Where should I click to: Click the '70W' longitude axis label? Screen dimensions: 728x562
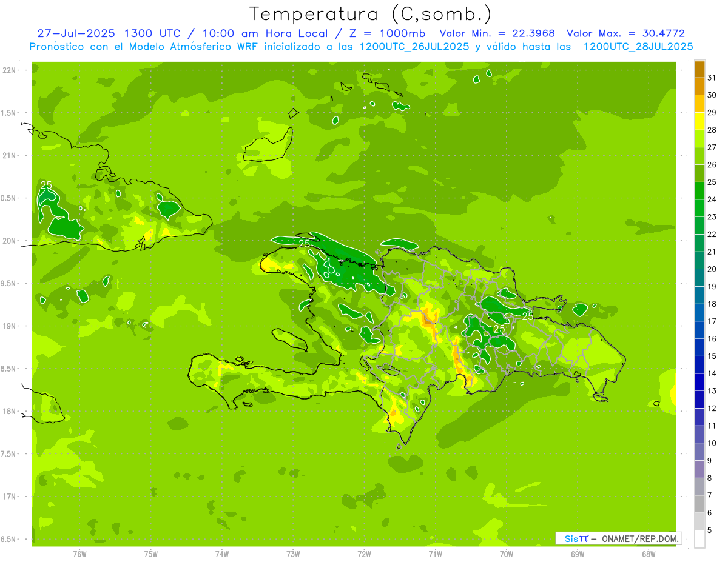(507, 554)
